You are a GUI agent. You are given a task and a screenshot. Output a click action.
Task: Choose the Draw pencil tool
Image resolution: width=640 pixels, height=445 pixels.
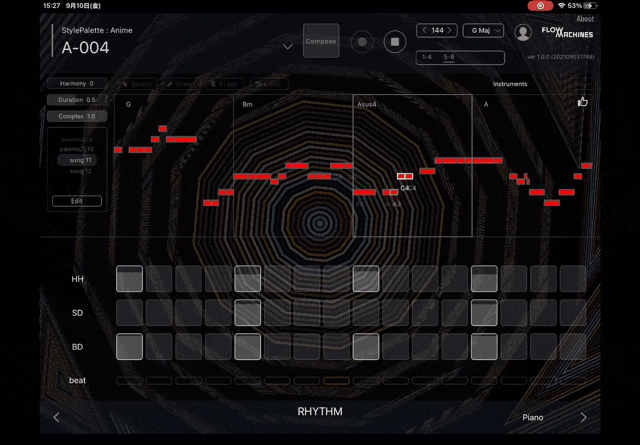pyautogui.click(x=181, y=84)
